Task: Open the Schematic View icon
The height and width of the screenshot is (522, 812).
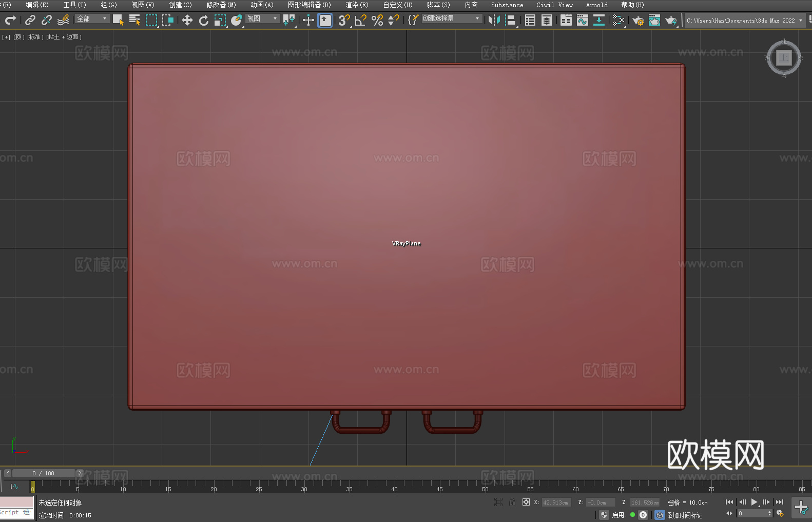Action: coord(599,20)
